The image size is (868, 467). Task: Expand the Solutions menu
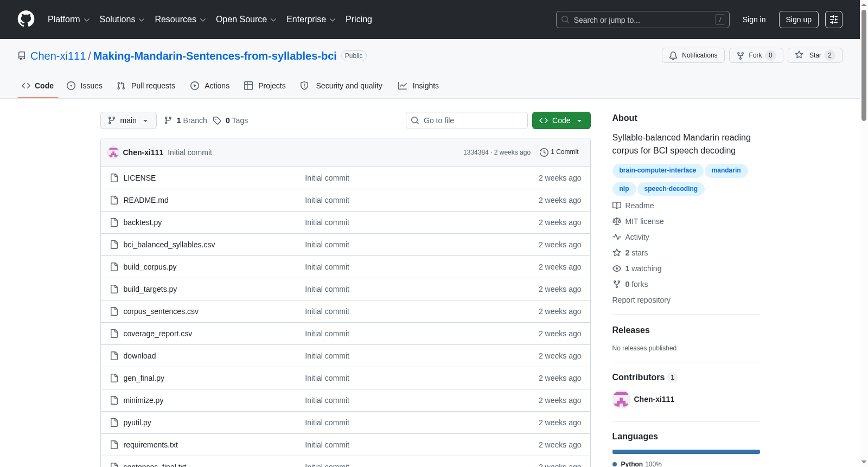click(122, 20)
